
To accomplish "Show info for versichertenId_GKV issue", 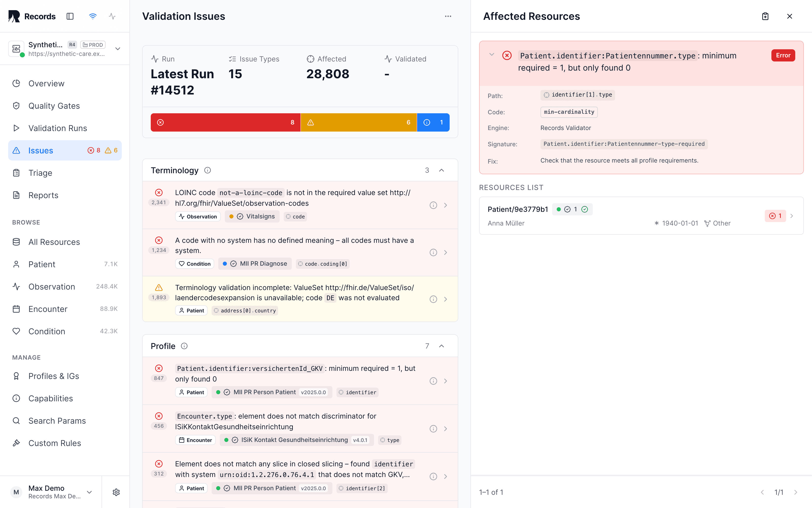I will 433,381.
